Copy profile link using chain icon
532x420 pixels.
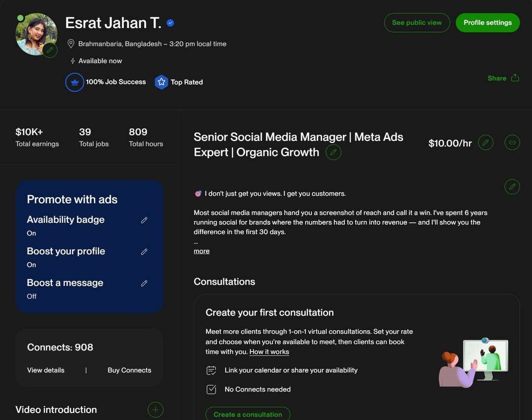pos(512,142)
